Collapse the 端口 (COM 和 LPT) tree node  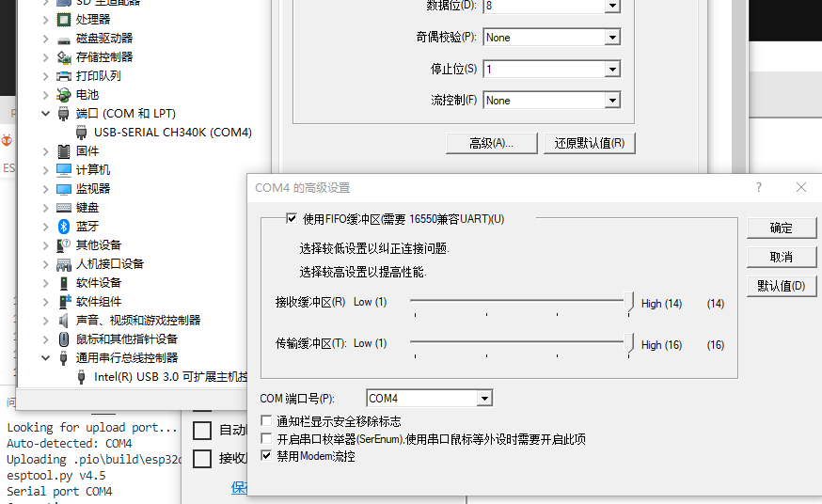[x=45, y=113]
